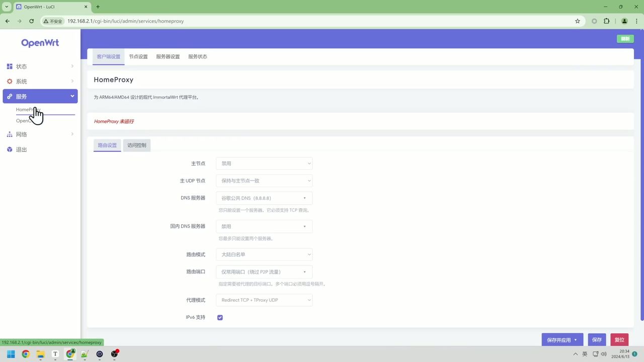This screenshot has height=362, width=644.
Task: Open the DNS 服务器 dropdown
Action: click(264, 198)
